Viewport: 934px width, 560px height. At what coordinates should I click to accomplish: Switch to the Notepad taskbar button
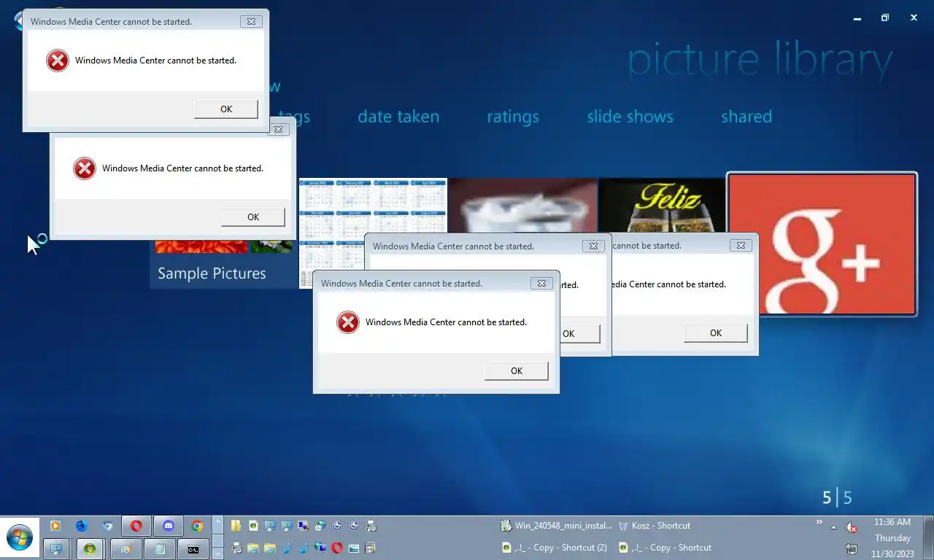(x=160, y=549)
